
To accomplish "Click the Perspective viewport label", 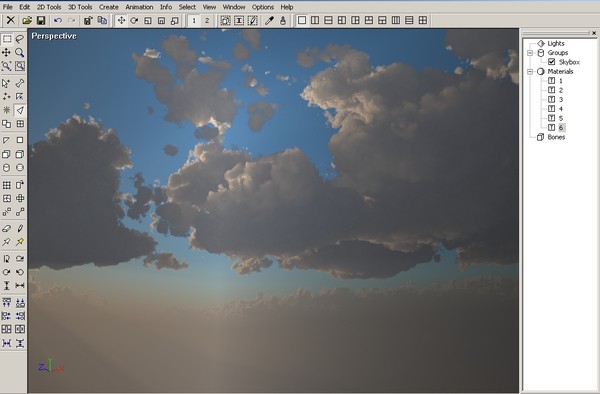I will 54,36.
